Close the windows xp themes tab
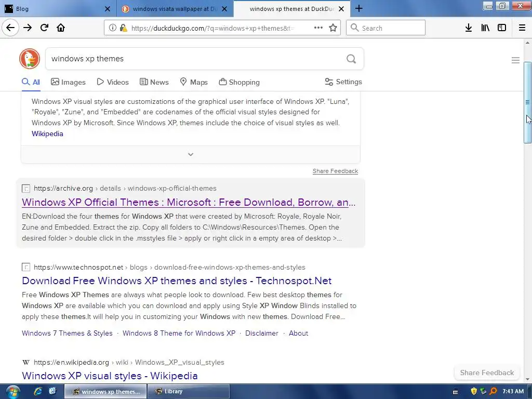This screenshot has height=399, width=532. 341,9
